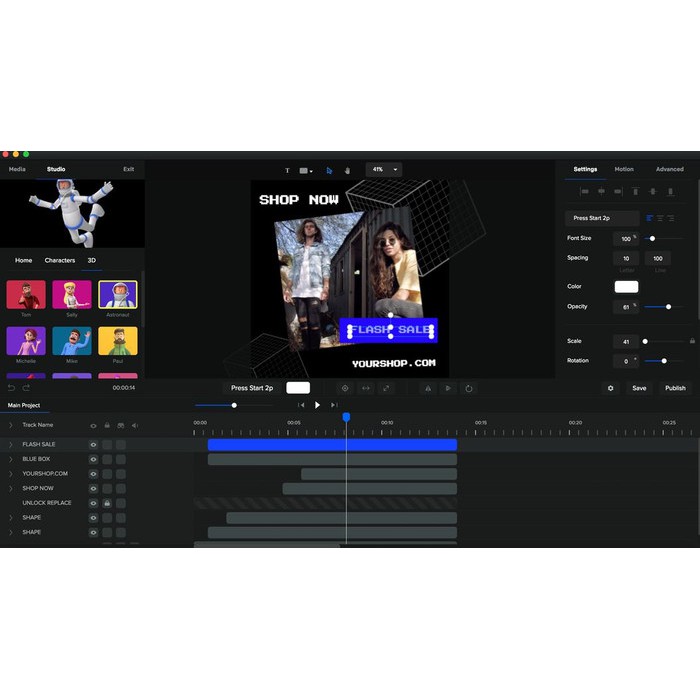700x700 pixels.
Task: Click the Font Size value field
Action: pyautogui.click(x=626, y=239)
